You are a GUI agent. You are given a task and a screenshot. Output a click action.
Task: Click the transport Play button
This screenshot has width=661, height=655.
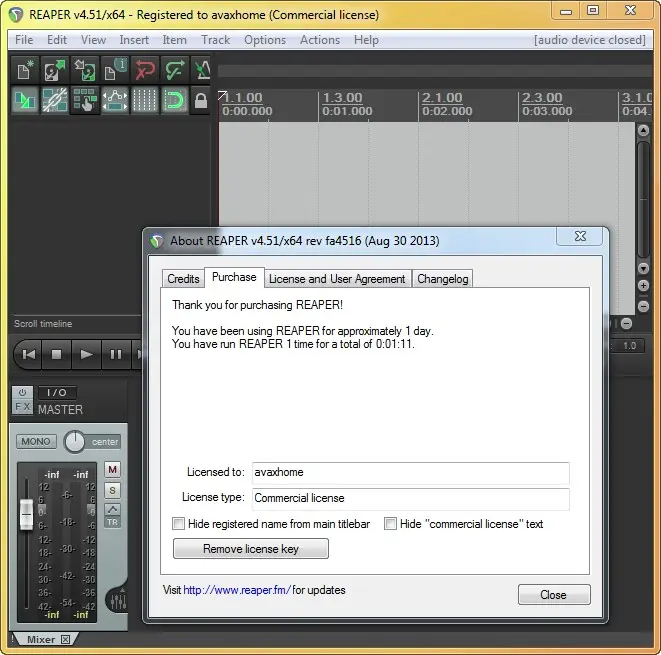point(86,354)
